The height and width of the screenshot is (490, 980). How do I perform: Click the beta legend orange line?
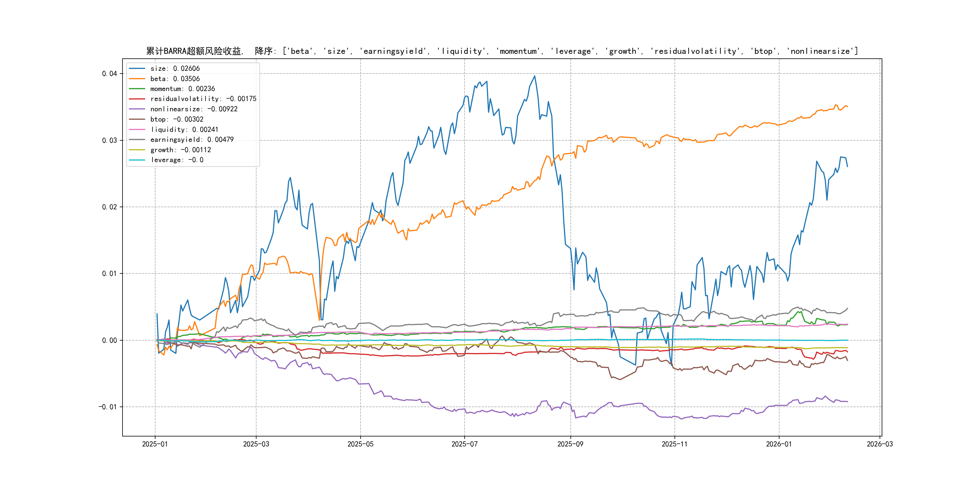coord(137,79)
